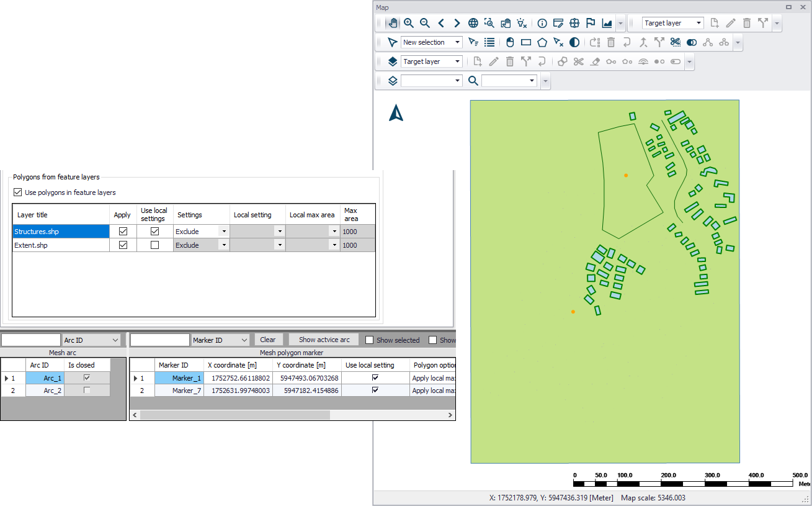812x506 pixels.
Task: Click the light beam clear highlight icon
Action: (522, 23)
